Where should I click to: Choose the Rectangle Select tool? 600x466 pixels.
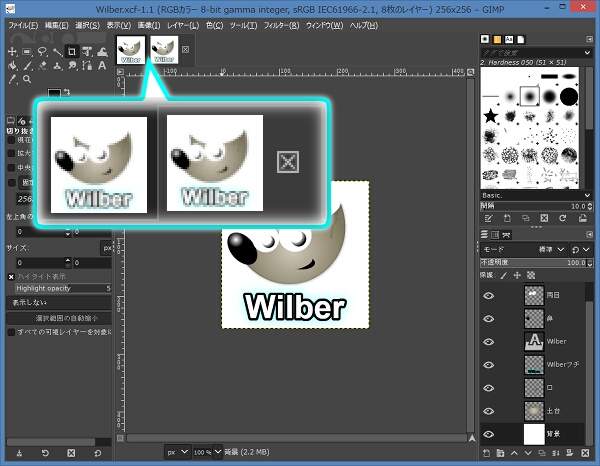coord(27,51)
